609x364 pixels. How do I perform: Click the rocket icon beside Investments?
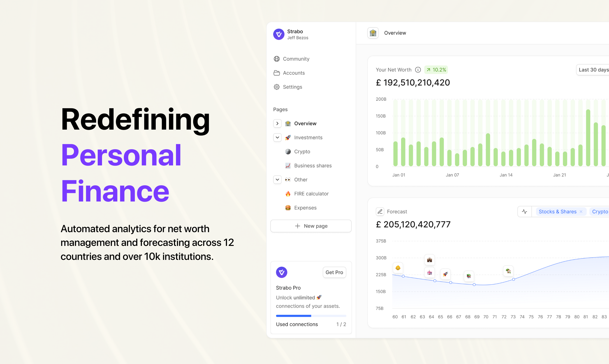coord(288,137)
